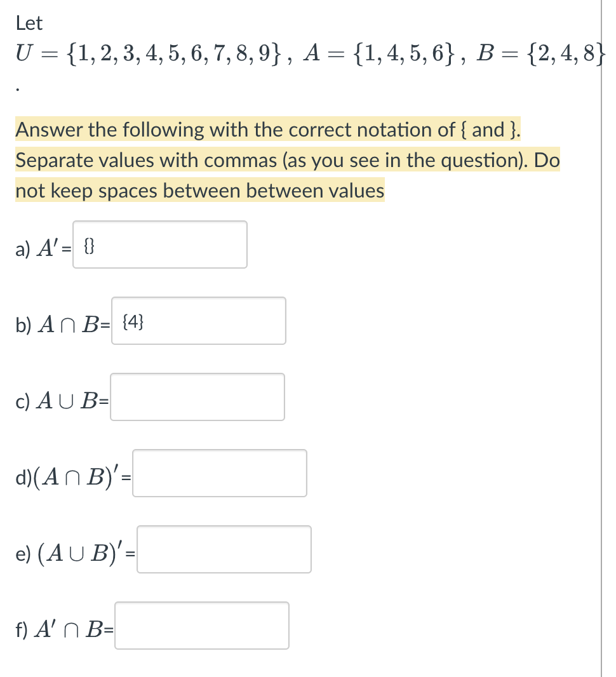
Task: Click the A ∩ B answer box
Action: [x=198, y=321]
